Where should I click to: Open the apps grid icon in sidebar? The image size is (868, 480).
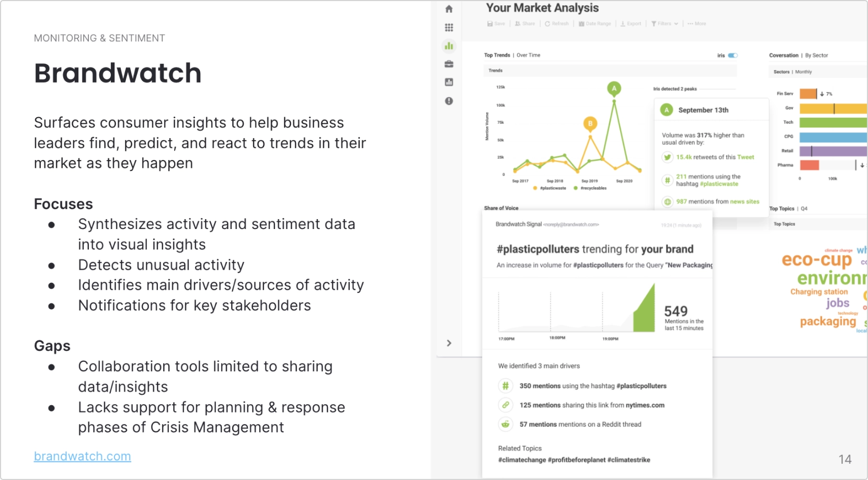click(x=449, y=28)
